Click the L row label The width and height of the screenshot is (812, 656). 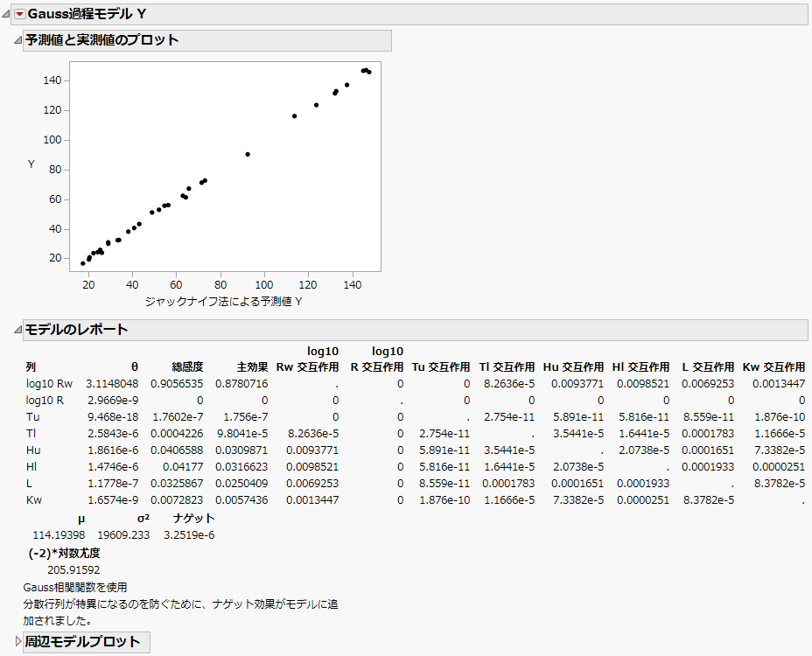pos(29,483)
